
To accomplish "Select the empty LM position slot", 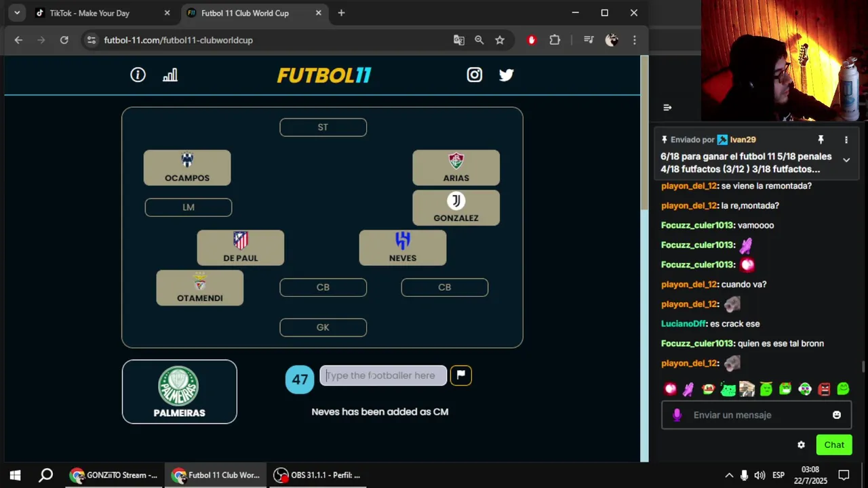I will click(189, 207).
